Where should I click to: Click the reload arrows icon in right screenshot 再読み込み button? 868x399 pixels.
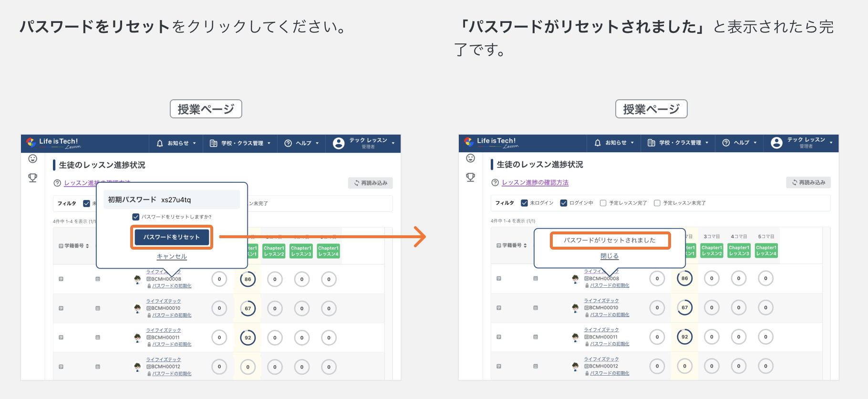pyautogui.click(x=795, y=182)
